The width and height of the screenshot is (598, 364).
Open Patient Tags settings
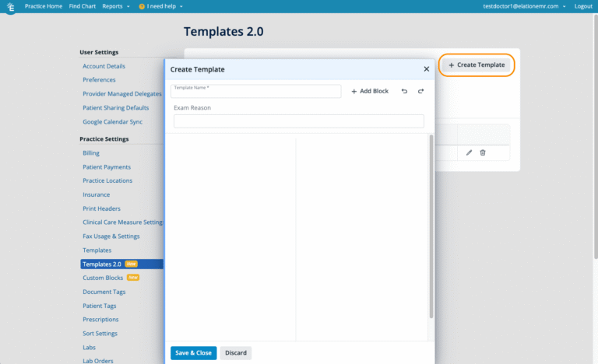click(100, 306)
